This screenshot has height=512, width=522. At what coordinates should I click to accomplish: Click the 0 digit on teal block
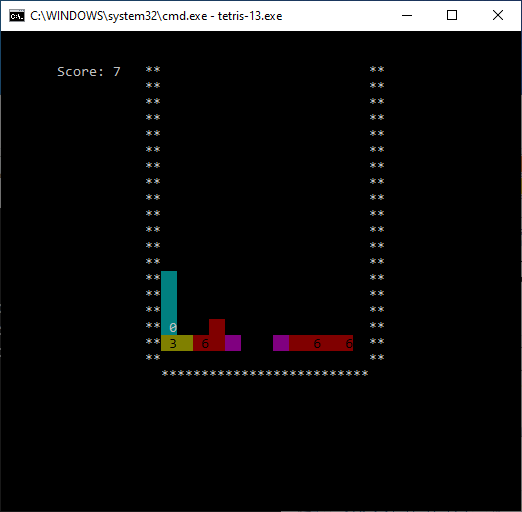(173, 328)
